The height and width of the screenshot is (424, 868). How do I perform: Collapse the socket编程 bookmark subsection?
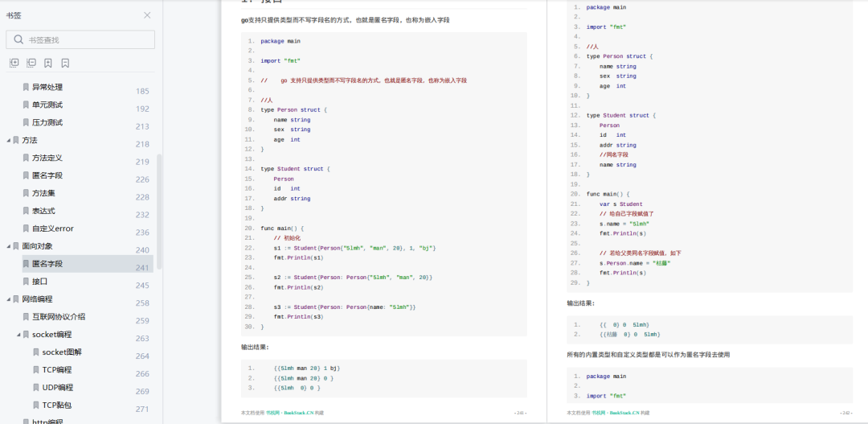tap(18, 334)
